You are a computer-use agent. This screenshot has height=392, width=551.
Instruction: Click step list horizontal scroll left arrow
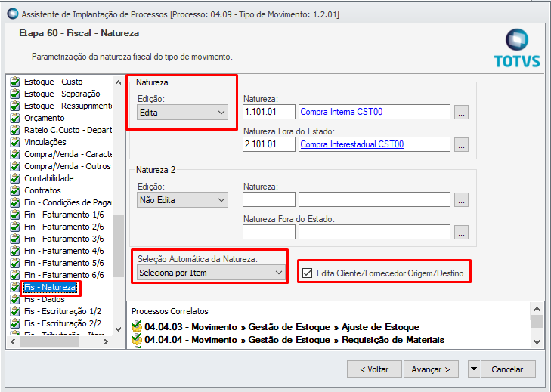(x=14, y=341)
